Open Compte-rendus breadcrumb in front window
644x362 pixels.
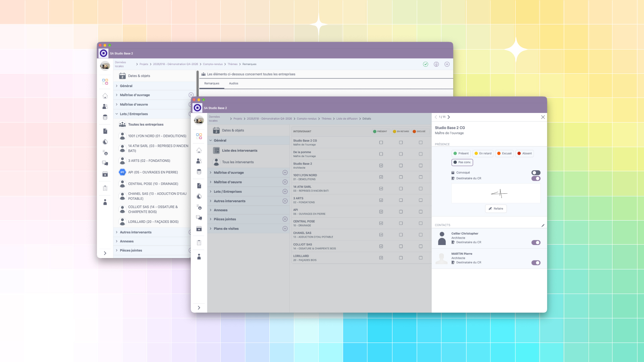(x=307, y=119)
